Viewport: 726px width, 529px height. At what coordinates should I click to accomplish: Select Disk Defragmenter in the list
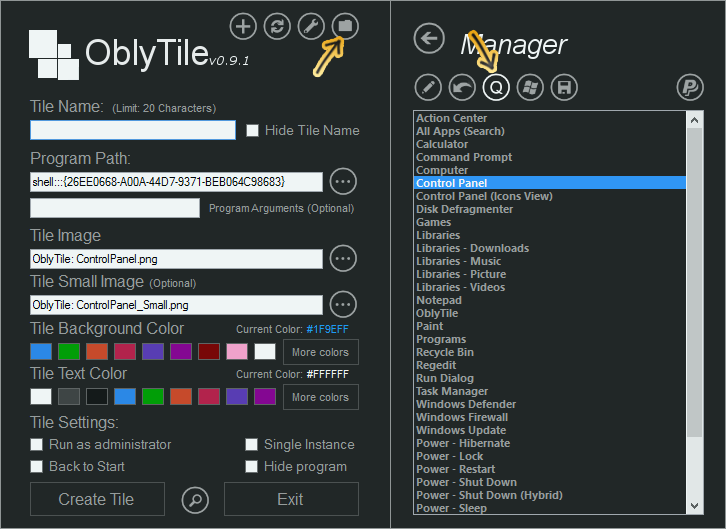click(550, 209)
